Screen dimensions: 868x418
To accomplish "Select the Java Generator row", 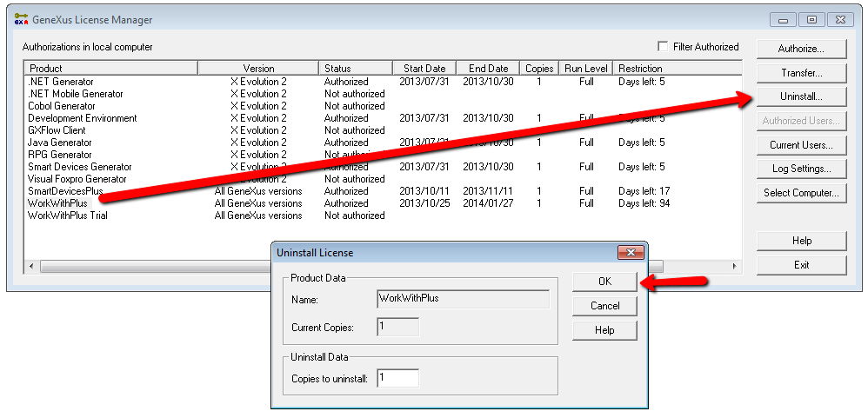I will 383,143.
